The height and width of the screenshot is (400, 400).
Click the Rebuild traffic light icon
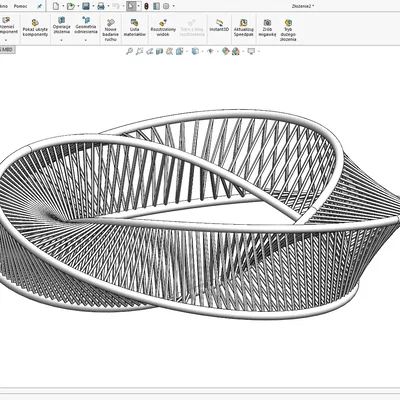146,6
